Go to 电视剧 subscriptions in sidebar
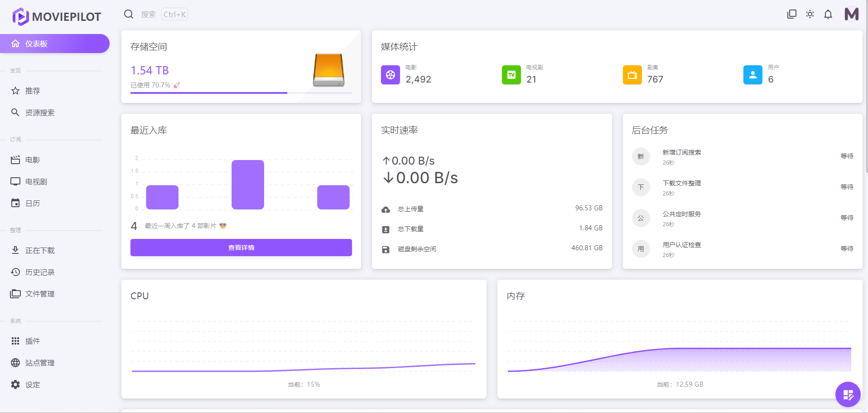Viewport: 868px width, 413px height. (54, 181)
